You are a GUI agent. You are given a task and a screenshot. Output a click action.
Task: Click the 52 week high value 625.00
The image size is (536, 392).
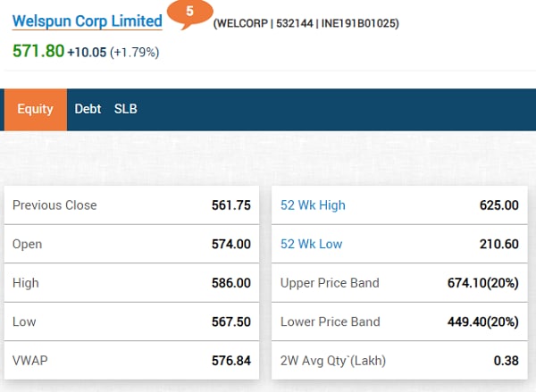tap(498, 205)
